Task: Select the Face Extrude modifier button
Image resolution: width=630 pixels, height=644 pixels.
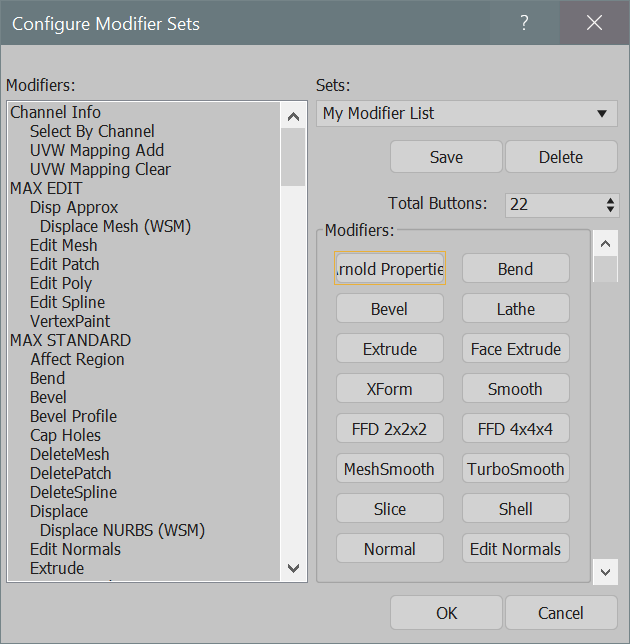Action: (515, 348)
